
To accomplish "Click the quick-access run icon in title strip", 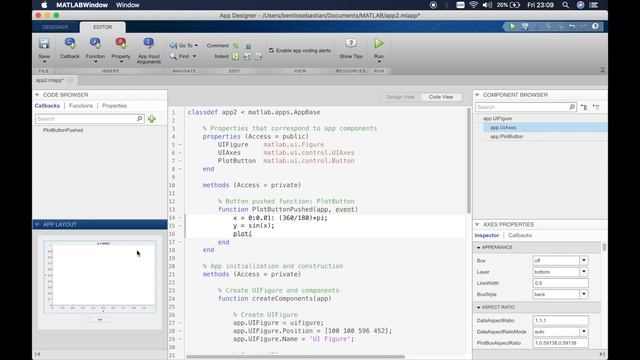I will pyautogui.click(x=513, y=27).
